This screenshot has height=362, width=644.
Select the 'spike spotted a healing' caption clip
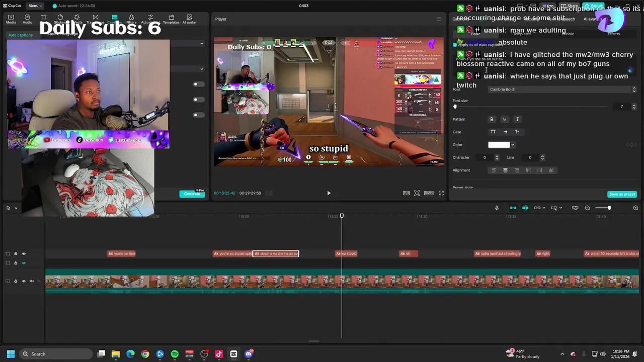point(498,253)
